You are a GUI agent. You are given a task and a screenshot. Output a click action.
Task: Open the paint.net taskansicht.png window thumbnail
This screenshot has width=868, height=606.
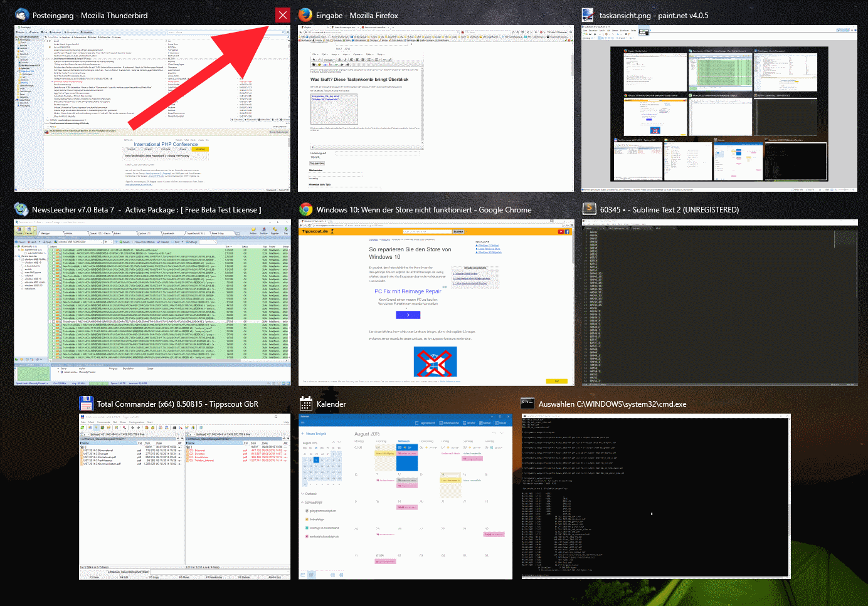coord(719,108)
